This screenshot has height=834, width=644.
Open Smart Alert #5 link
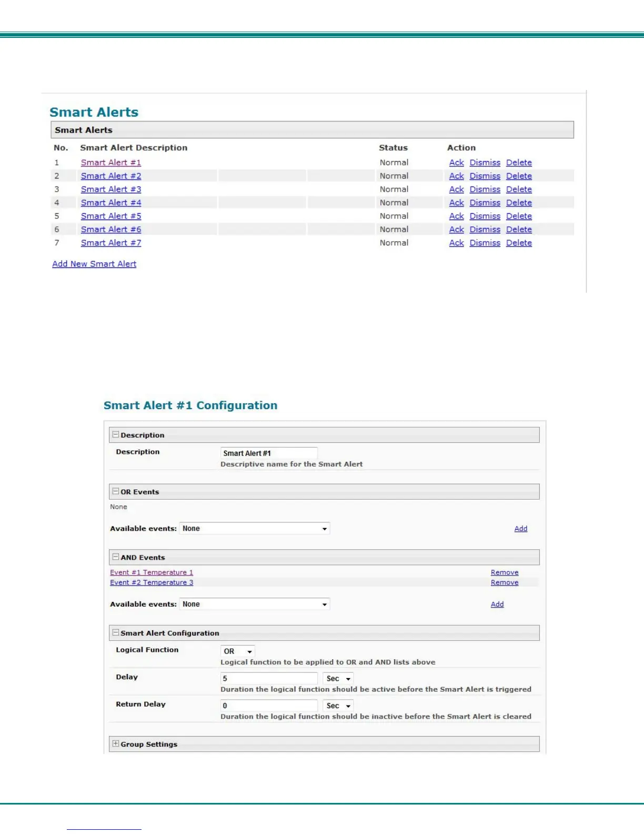coord(111,216)
